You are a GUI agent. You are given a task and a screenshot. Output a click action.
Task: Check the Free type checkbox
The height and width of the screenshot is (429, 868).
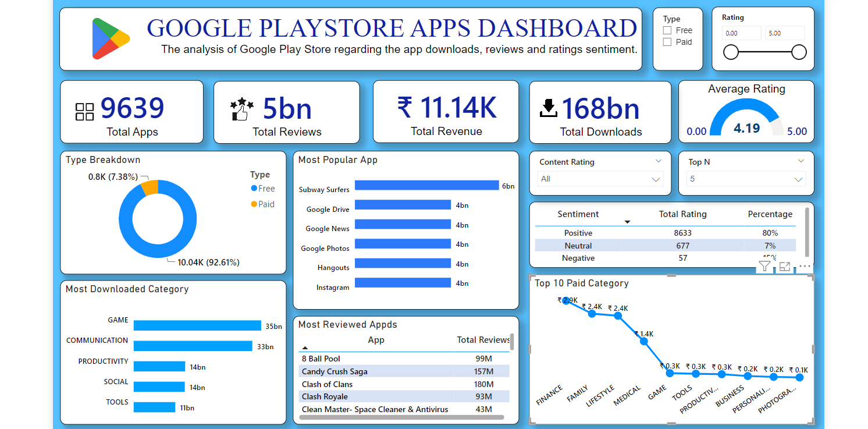click(x=667, y=30)
